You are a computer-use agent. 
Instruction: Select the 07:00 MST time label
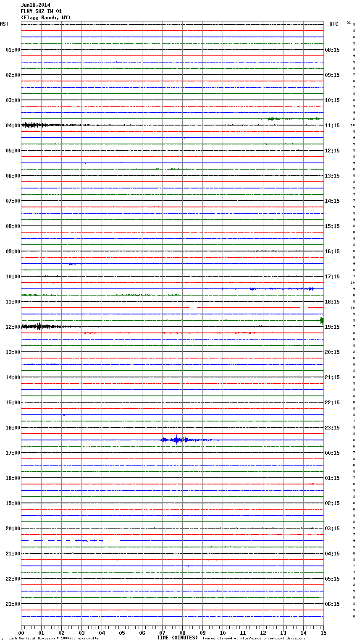pyautogui.click(x=13, y=201)
